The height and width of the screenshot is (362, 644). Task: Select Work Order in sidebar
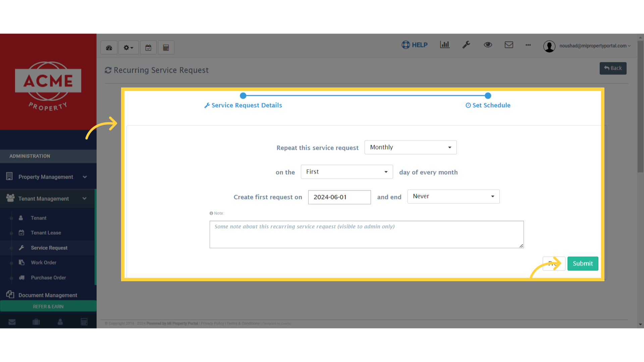point(44,262)
